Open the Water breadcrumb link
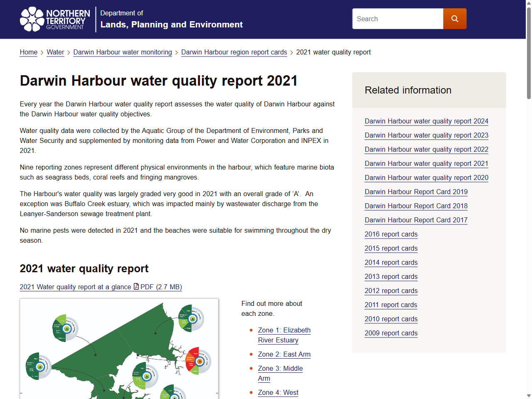 pos(55,52)
